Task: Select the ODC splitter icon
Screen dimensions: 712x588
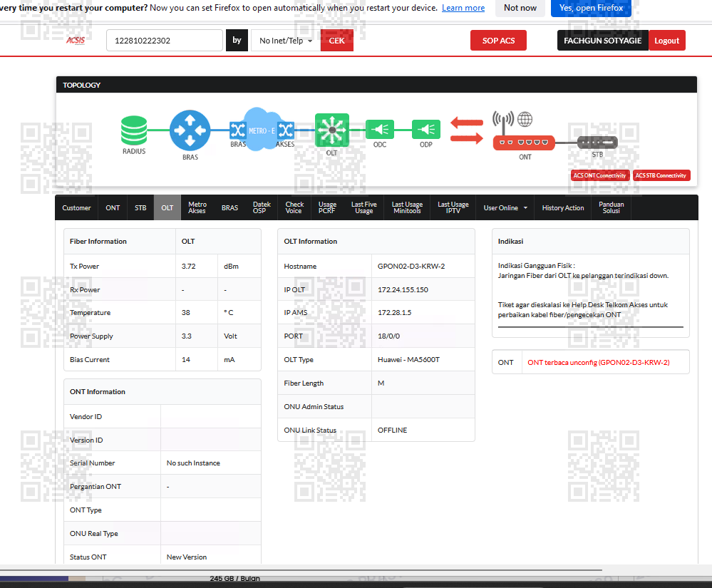Action: coord(380,130)
